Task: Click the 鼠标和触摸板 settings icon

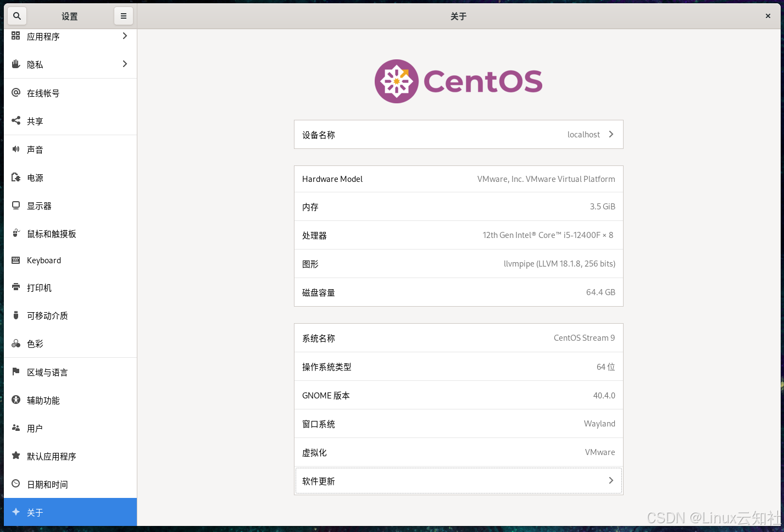Action: click(16, 233)
